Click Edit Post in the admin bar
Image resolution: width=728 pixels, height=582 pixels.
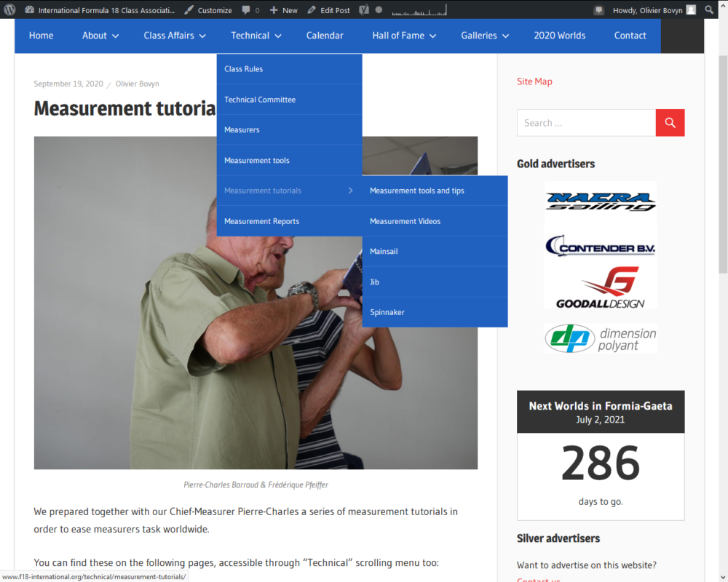[329, 10]
